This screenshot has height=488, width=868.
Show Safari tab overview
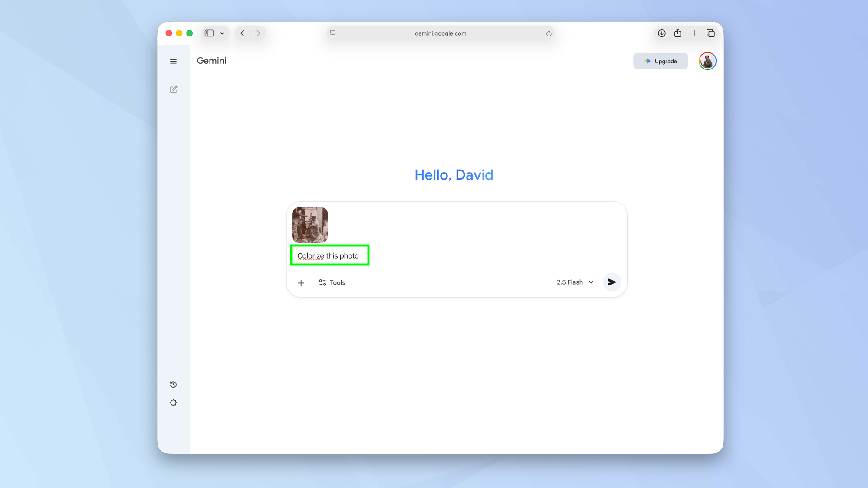(710, 33)
